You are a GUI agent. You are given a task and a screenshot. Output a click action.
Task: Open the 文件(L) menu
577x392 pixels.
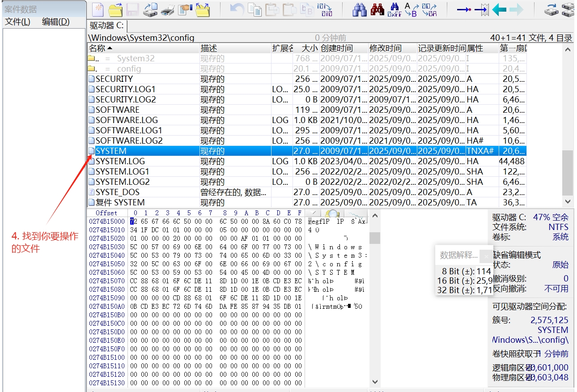coord(17,22)
